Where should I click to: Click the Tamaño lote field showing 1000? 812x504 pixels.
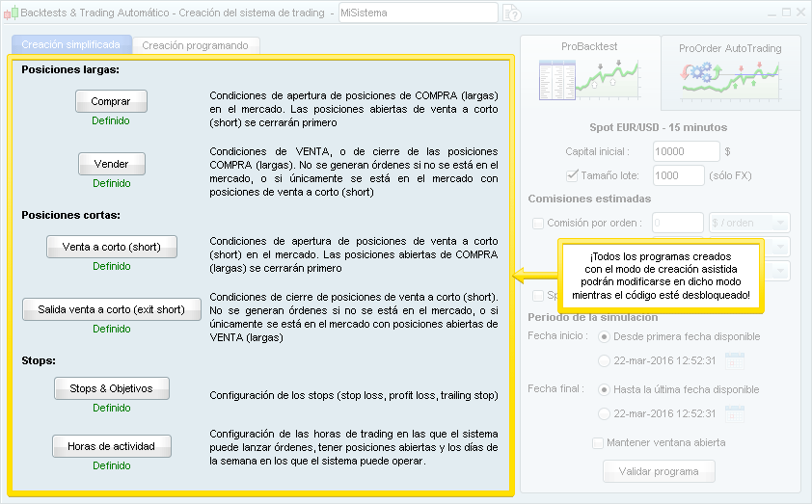point(678,175)
